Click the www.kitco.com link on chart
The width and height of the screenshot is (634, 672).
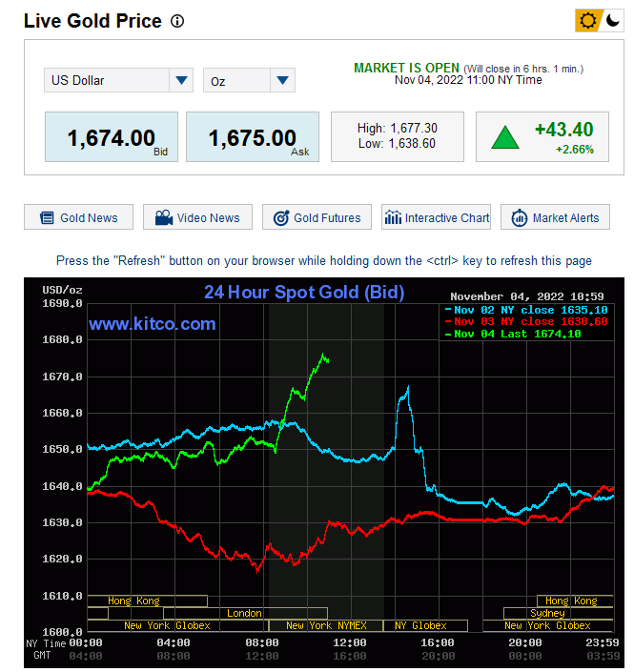(153, 323)
